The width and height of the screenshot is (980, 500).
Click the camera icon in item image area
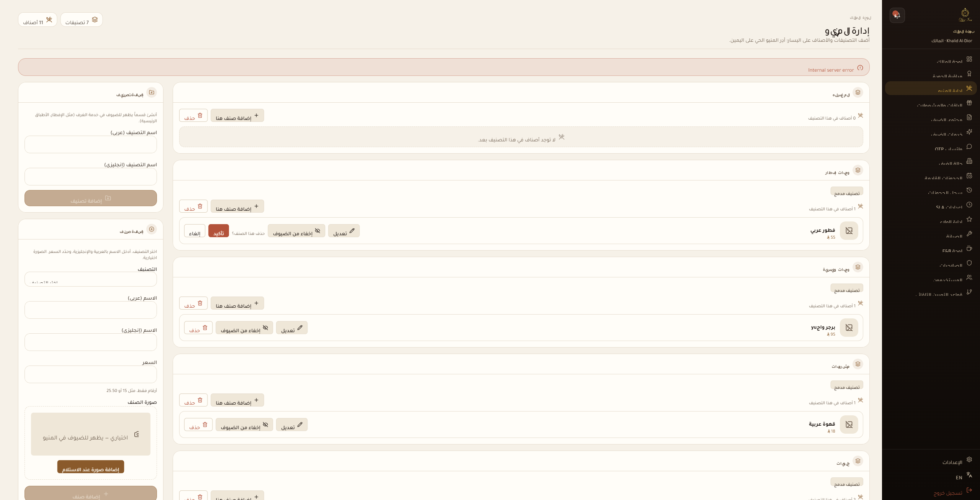137,434
